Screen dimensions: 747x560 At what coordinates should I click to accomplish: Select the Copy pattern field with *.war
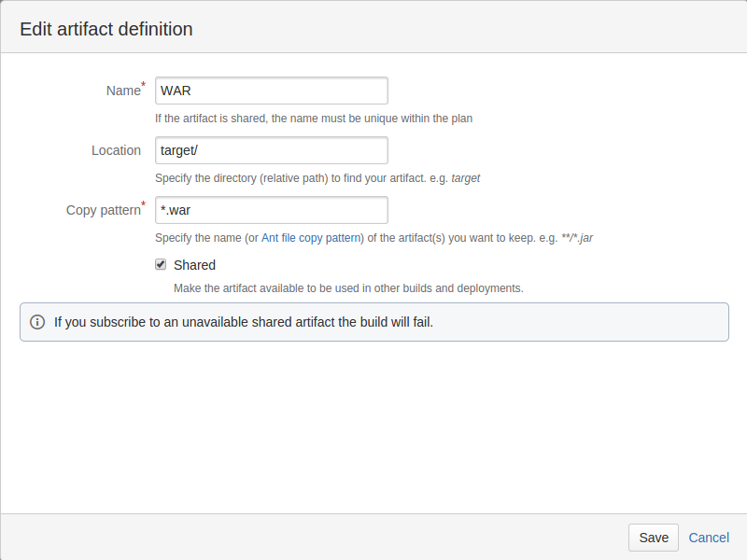(x=271, y=210)
